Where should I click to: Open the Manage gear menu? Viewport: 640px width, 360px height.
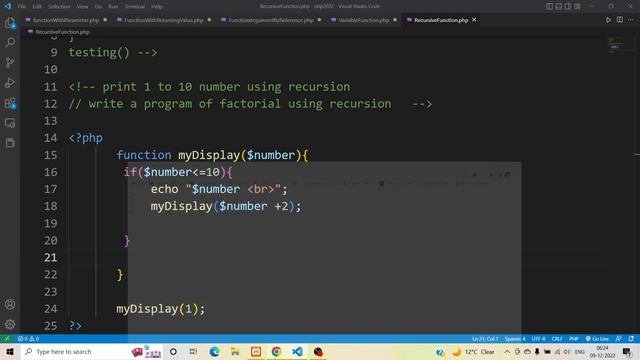(x=10, y=324)
